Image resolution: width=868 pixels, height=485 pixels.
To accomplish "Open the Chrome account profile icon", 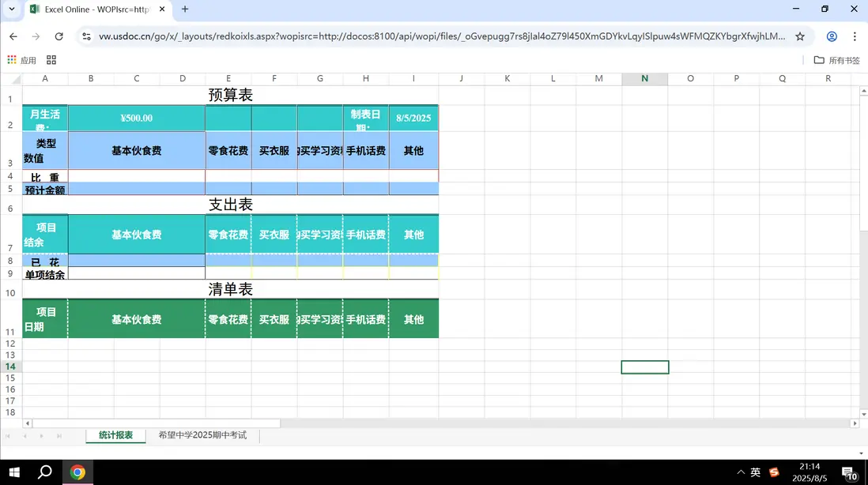I will (x=832, y=36).
